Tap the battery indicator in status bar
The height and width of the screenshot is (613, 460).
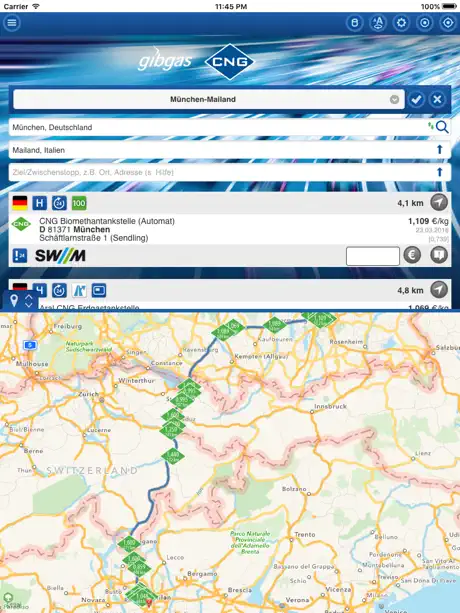(449, 6)
